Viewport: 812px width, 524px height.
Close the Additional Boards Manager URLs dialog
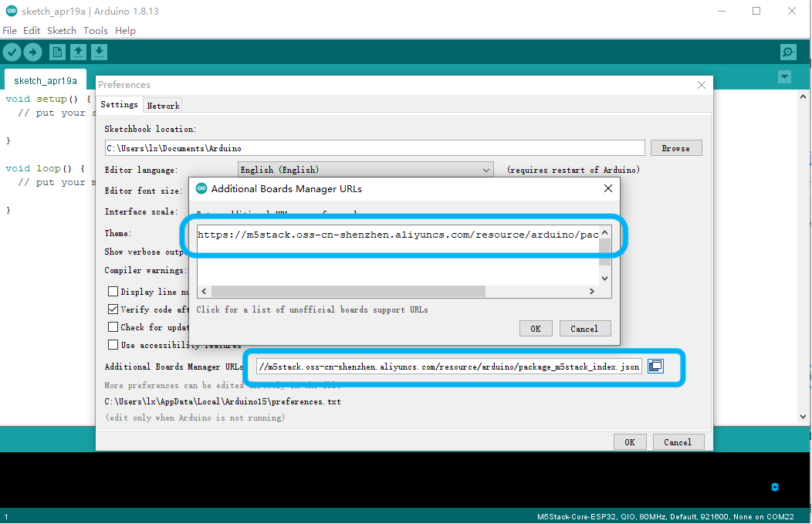pos(608,188)
